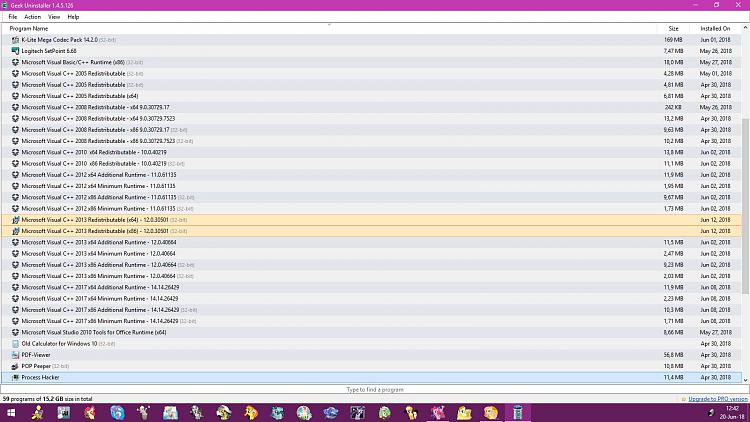Select Visual C++ 2012 x86 Minimum Runtime name
Viewport: 750px width, 422px height.
[98, 209]
